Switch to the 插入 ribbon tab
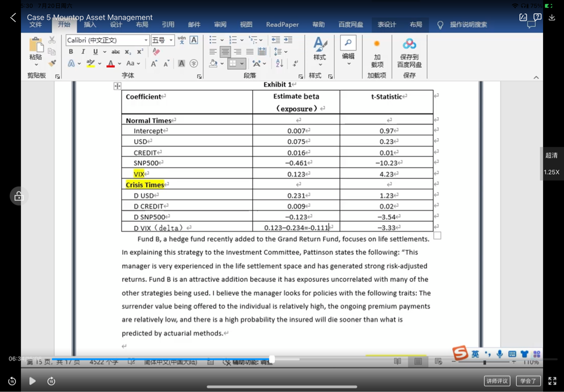The height and width of the screenshot is (392, 564). coord(90,25)
